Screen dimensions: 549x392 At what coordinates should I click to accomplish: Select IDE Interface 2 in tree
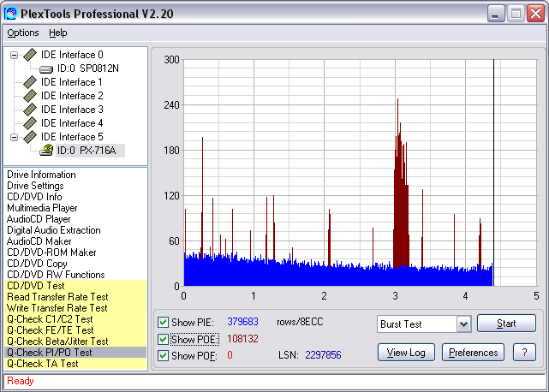click(72, 96)
